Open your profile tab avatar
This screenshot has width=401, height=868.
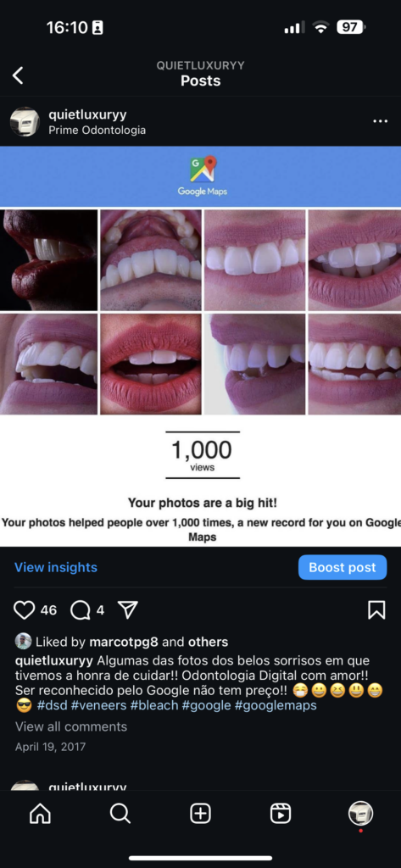click(360, 813)
